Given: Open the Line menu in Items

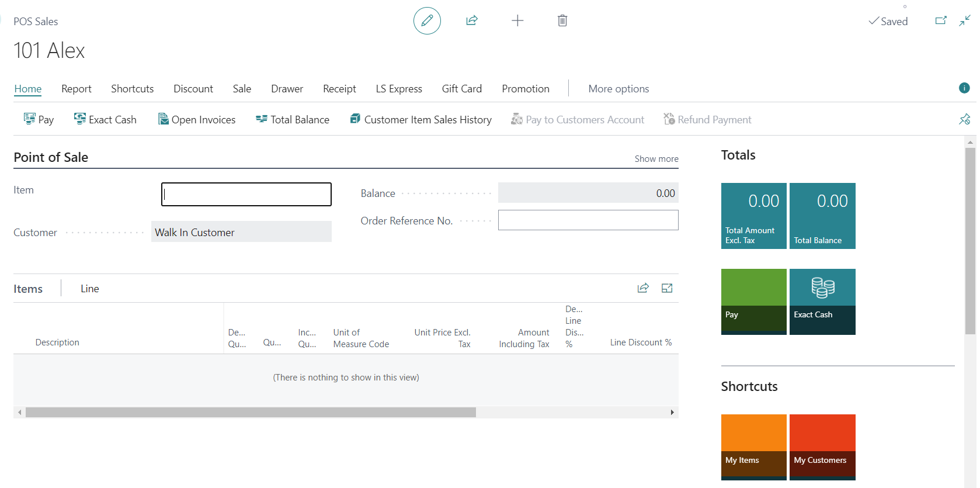Looking at the screenshot, I should (90, 289).
